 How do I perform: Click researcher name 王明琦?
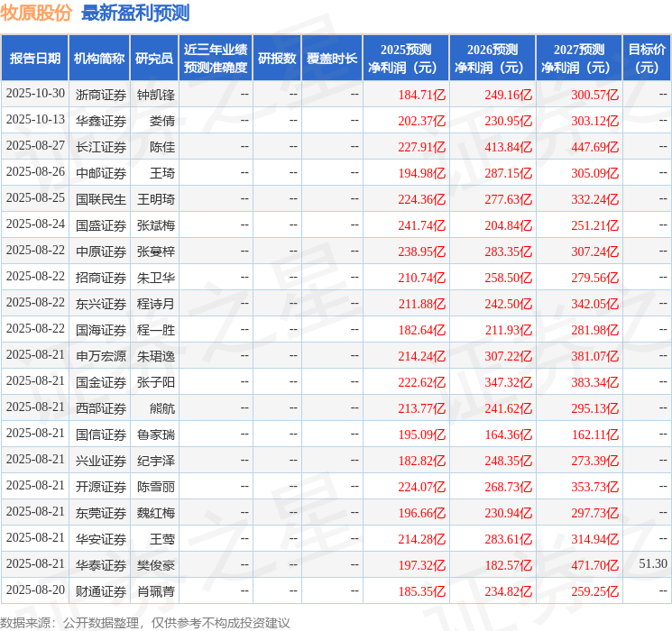(x=156, y=199)
